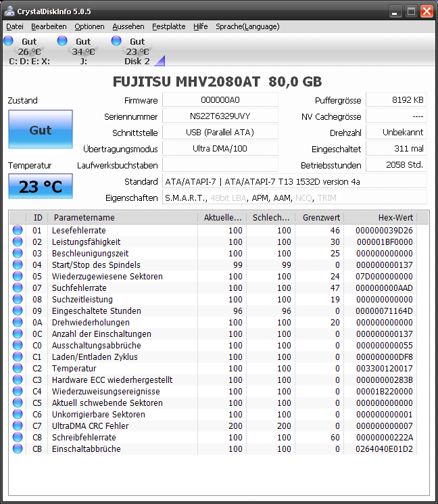
Task: Click the status orb for Drehwiederholungen
Action: [18, 322]
